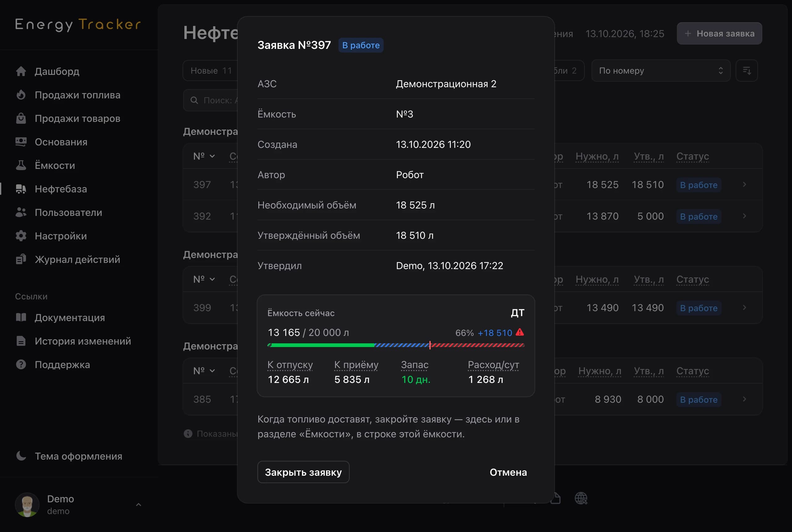Open request 385 row chevron

click(744, 399)
